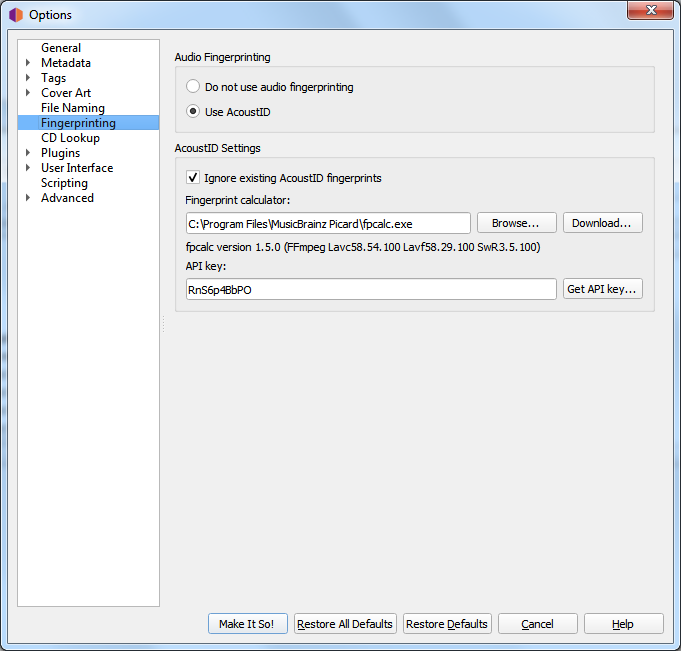This screenshot has height=651, width=681.
Task: Expand the Tags tree section
Action: click(x=28, y=78)
